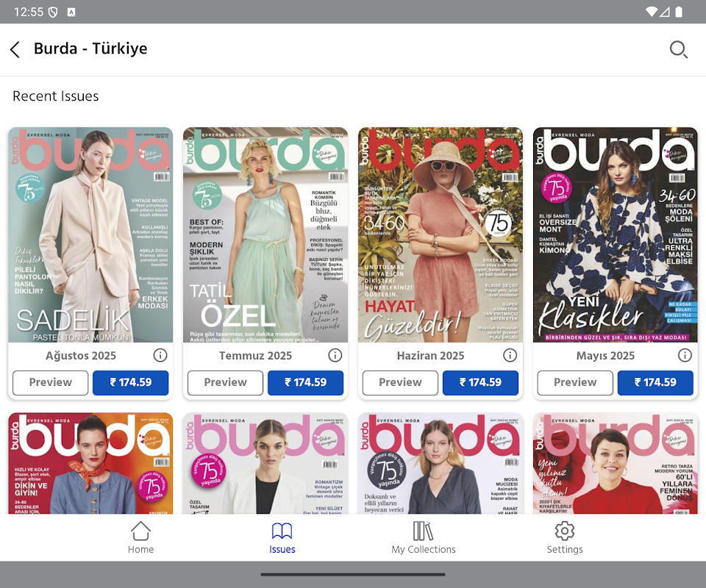
Task: Open the pink-logo cover with white blazer model
Action: 265,463
